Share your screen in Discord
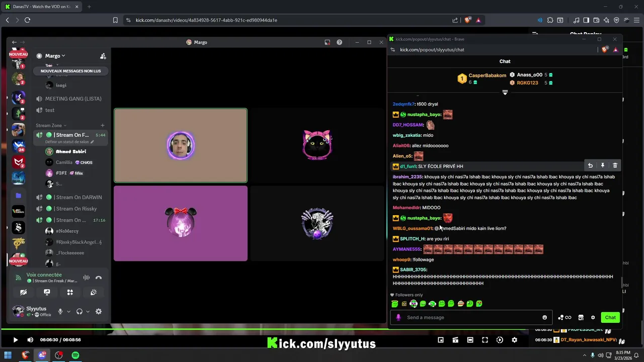 (47, 292)
